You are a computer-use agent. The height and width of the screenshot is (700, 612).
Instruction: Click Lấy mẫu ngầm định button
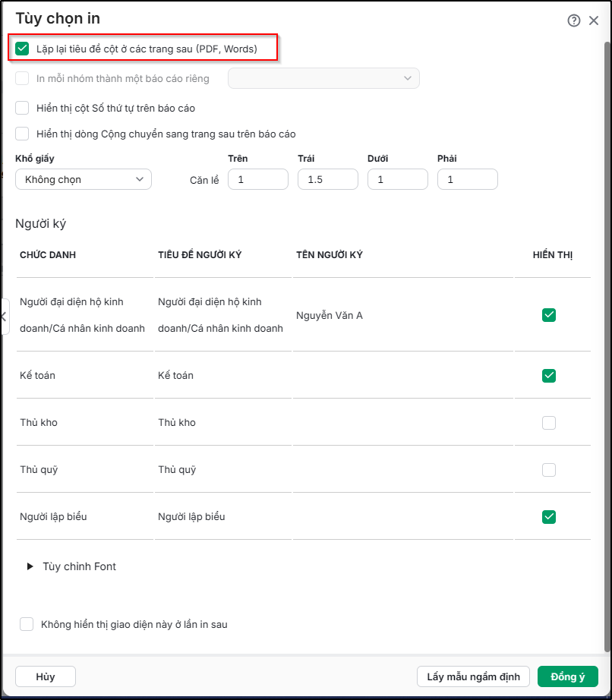[473, 676]
